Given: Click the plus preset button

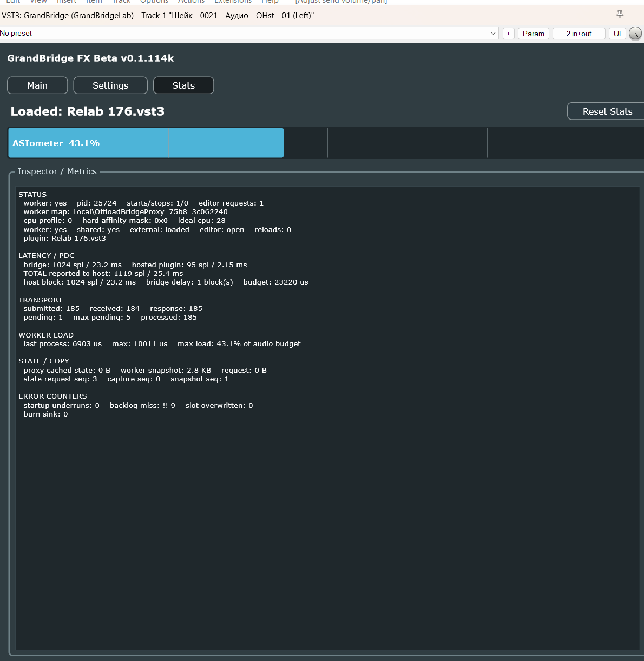Looking at the screenshot, I should [x=508, y=34].
